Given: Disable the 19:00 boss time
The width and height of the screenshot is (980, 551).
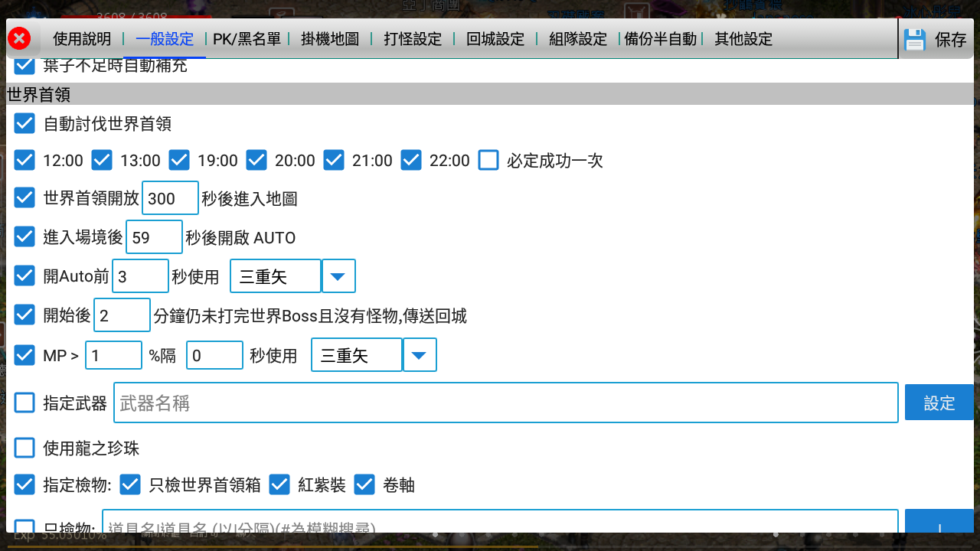Looking at the screenshot, I should click(x=179, y=160).
